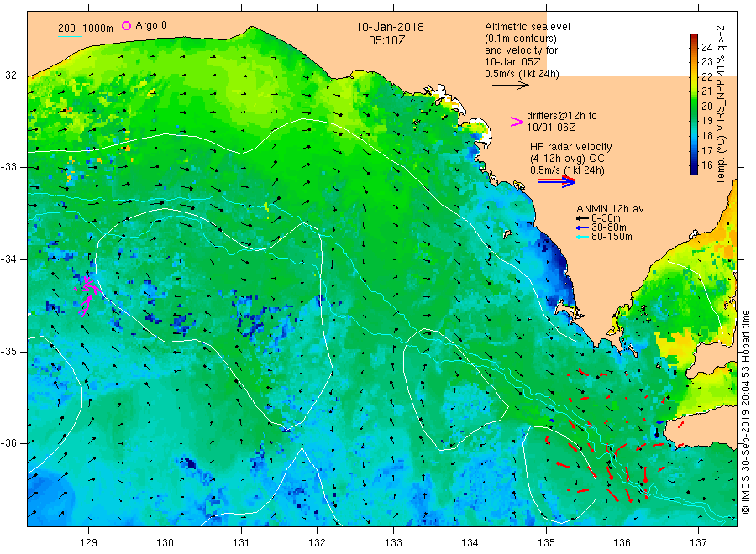Click the 129 longitude axis label
Screen dimensions: 756x554
89,543
